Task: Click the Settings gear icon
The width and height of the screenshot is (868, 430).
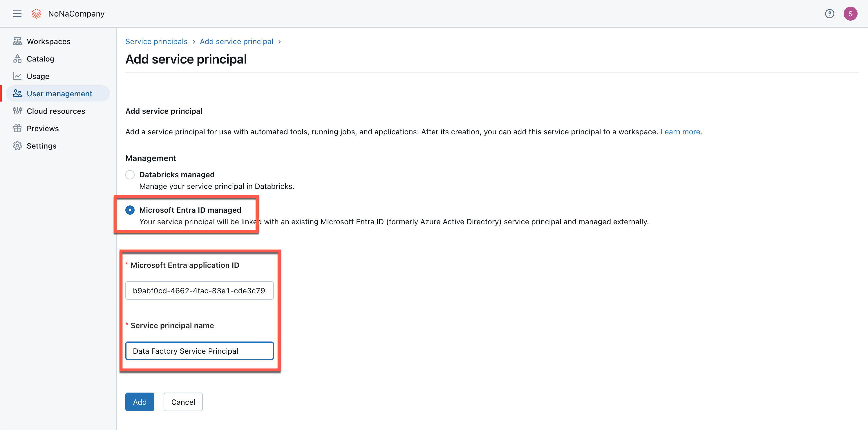Action: (x=17, y=146)
